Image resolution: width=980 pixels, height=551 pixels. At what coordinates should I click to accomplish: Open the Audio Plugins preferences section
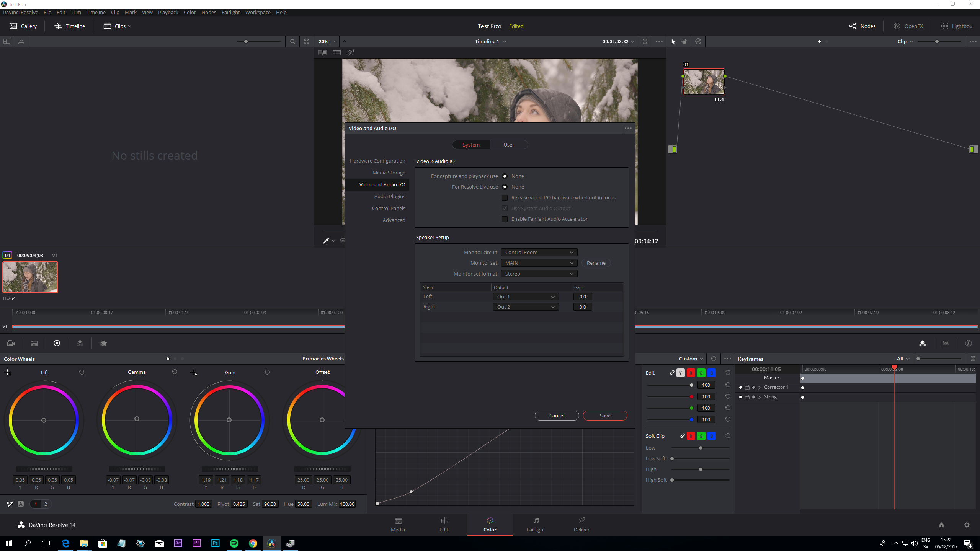[390, 196]
